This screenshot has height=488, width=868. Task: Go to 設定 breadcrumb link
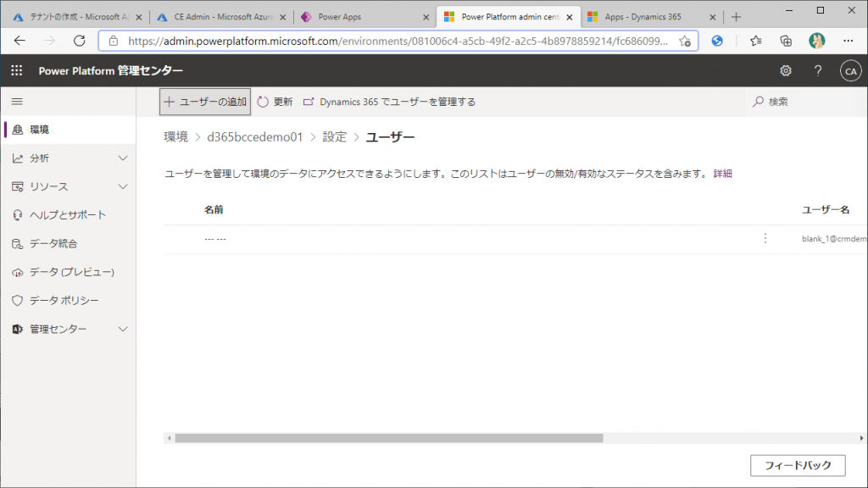point(334,137)
